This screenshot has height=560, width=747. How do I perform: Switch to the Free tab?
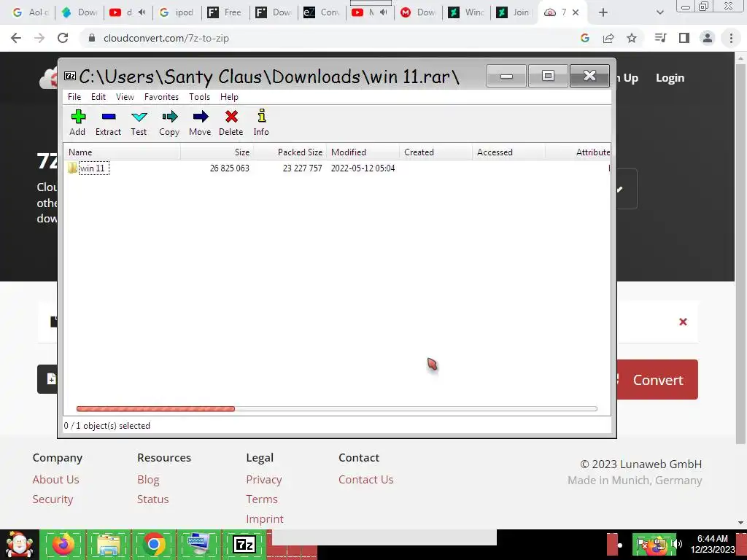225,12
